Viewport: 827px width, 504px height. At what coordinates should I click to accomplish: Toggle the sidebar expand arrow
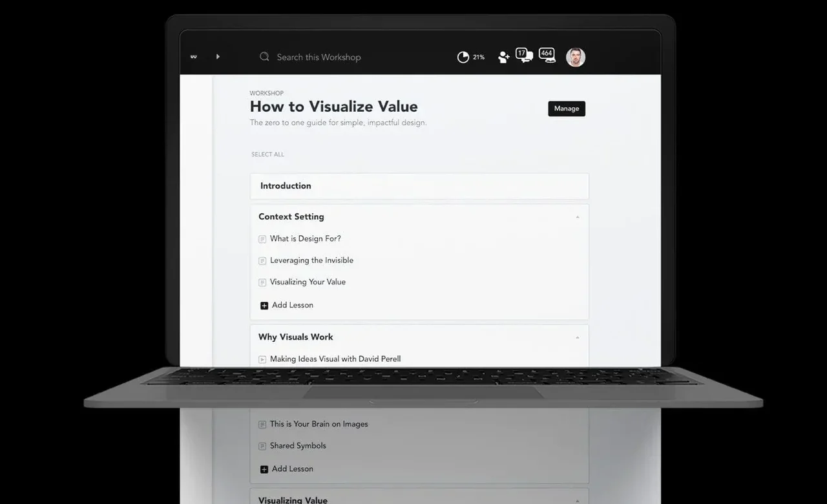(218, 56)
